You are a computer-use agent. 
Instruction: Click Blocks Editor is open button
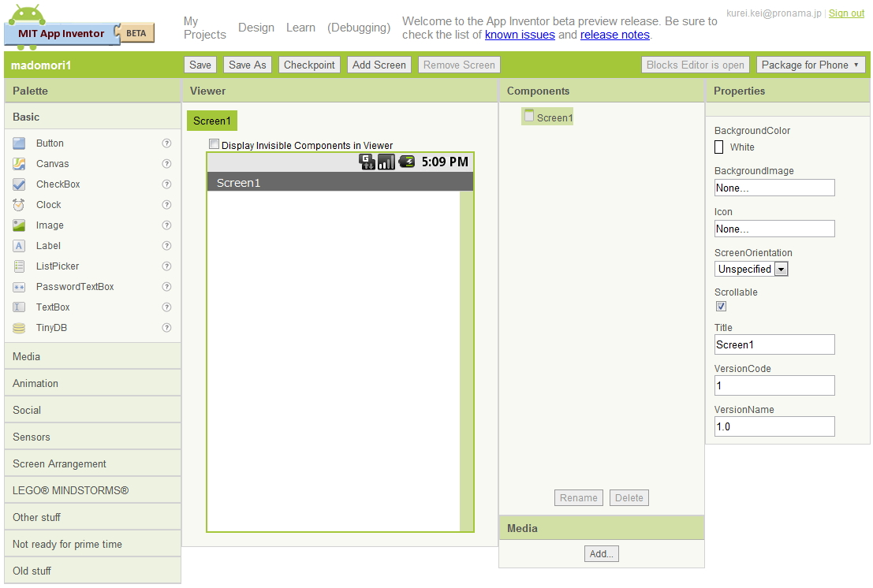click(x=696, y=65)
